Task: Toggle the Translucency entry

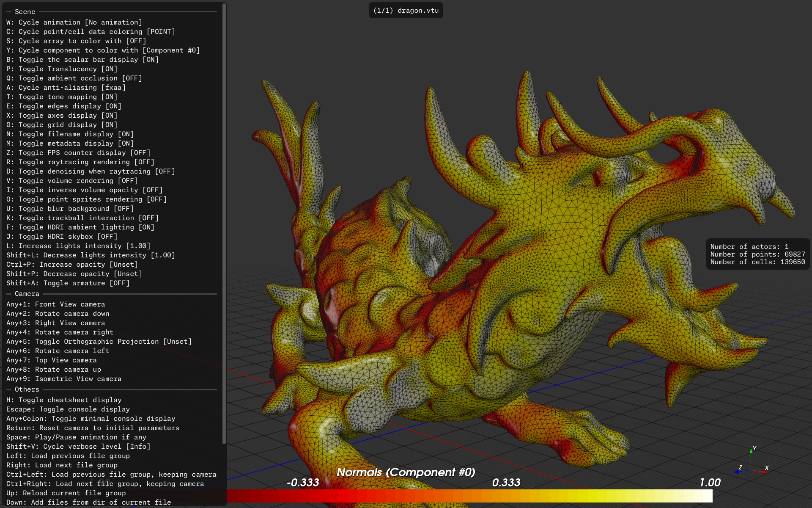Action: tap(62, 69)
